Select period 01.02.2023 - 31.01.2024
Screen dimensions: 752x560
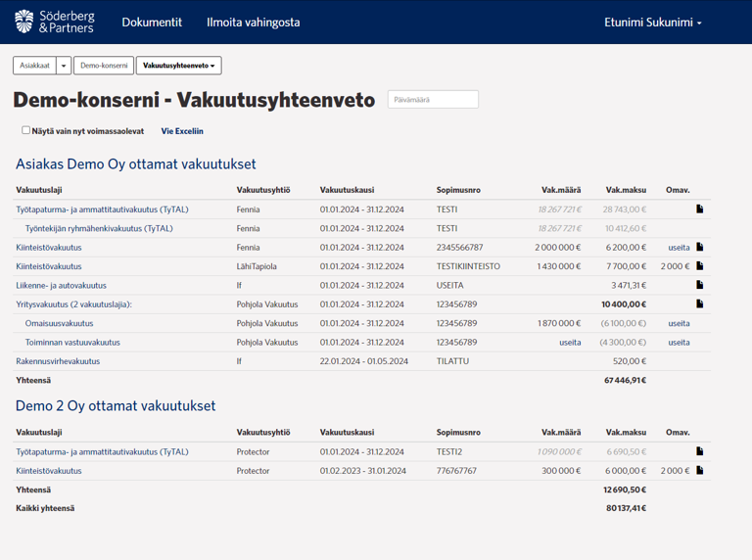pos(363,471)
